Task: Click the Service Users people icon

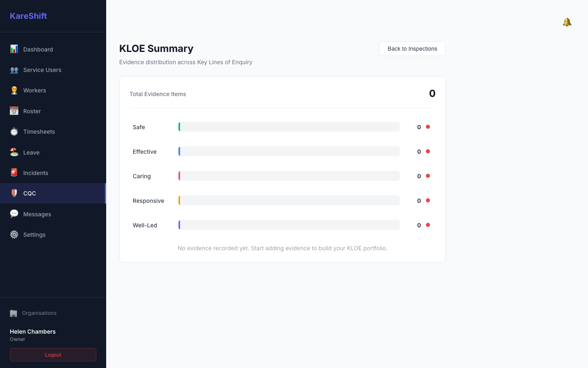Action: (14, 70)
